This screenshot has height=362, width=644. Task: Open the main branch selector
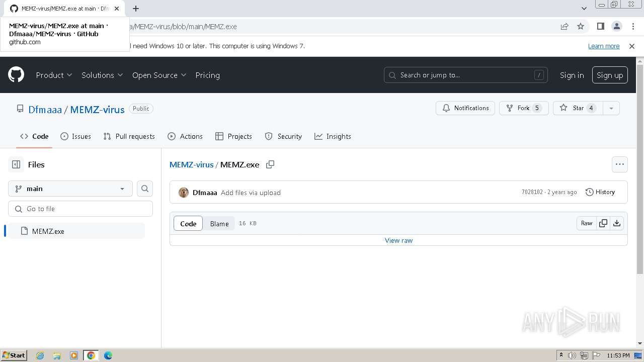[x=70, y=189]
